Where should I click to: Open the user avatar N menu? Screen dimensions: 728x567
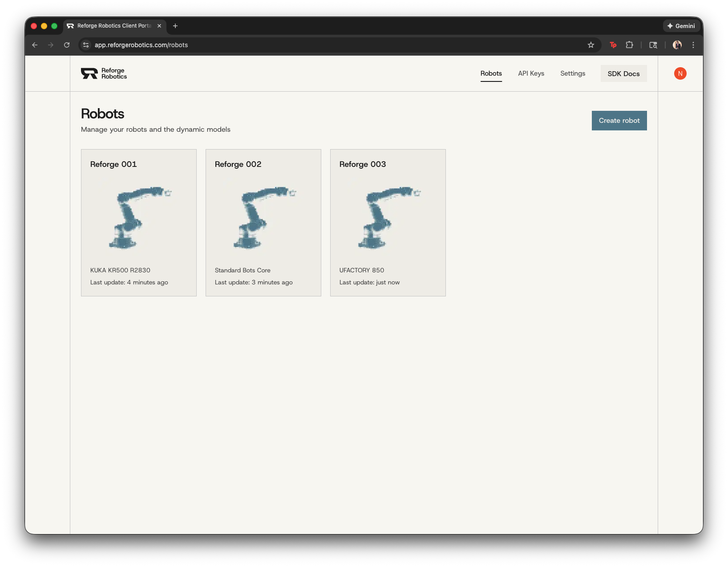pyautogui.click(x=680, y=73)
